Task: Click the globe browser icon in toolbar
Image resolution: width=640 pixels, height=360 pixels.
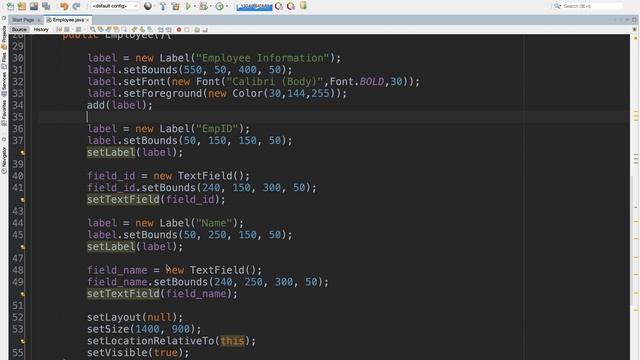Action: click(x=148, y=6)
